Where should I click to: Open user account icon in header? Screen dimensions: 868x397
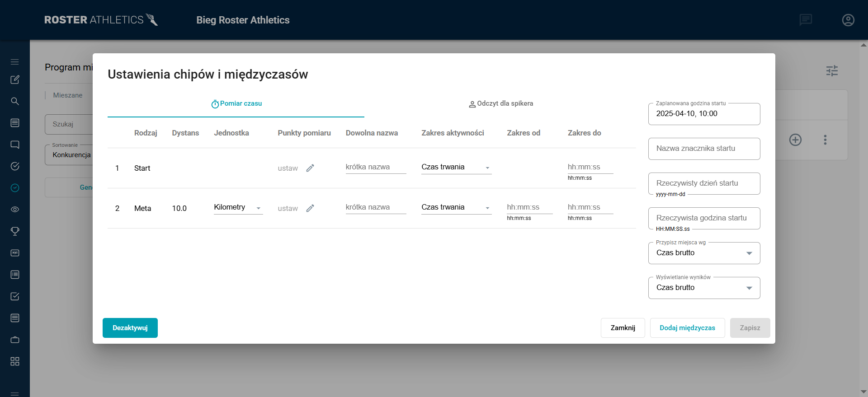click(x=848, y=20)
